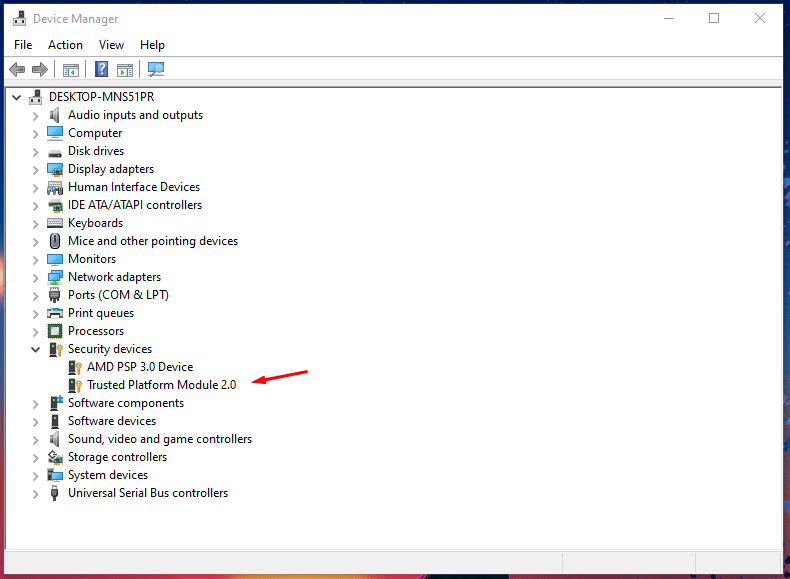This screenshot has height=579, width=790.
Task: Open the View menu
Action: tap(111, 45)
